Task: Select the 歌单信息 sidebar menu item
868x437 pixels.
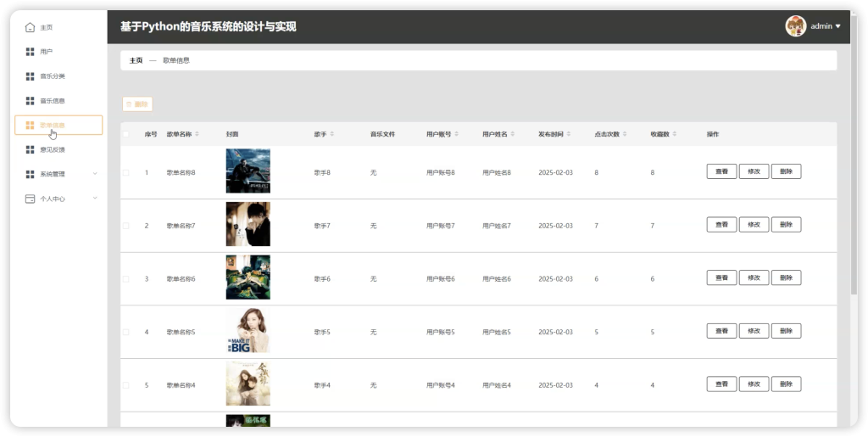Action: [x=58, y=126]
